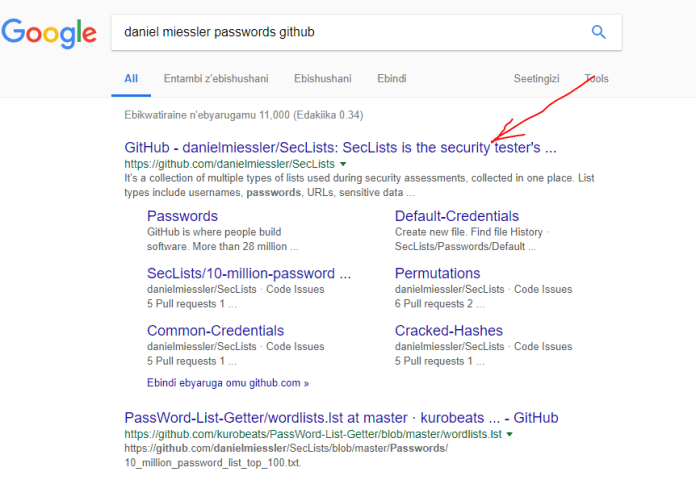Select the All results tab
696x480 pixels.
[x=131, y=78]
